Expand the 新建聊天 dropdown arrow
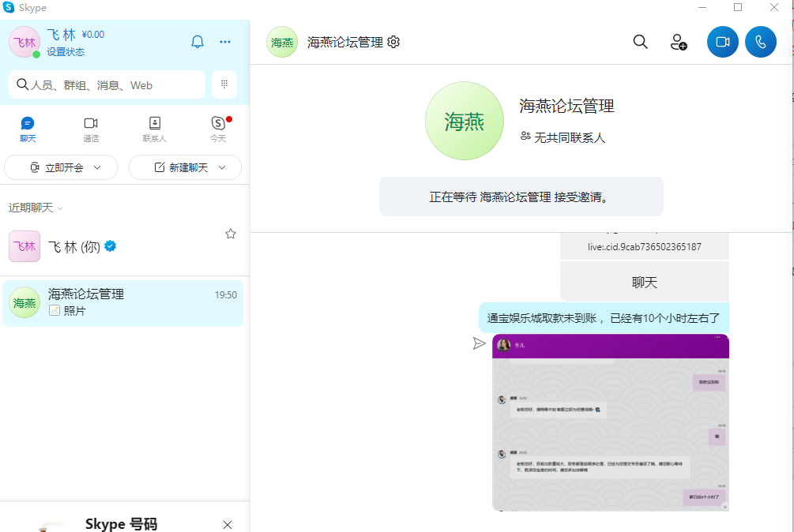This screenshot has width=794, height=532. (222, 167)
